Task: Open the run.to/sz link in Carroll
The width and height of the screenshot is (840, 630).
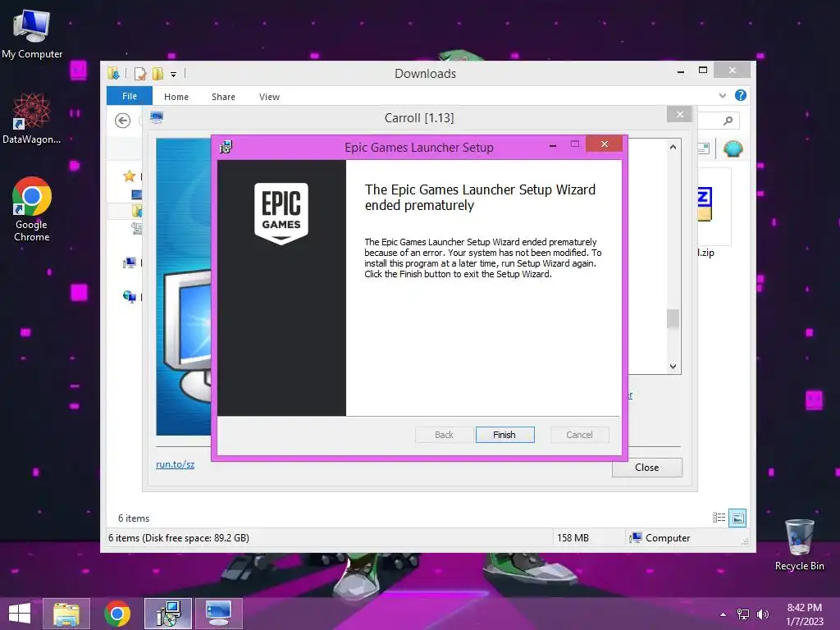Action: pos(176,464)
